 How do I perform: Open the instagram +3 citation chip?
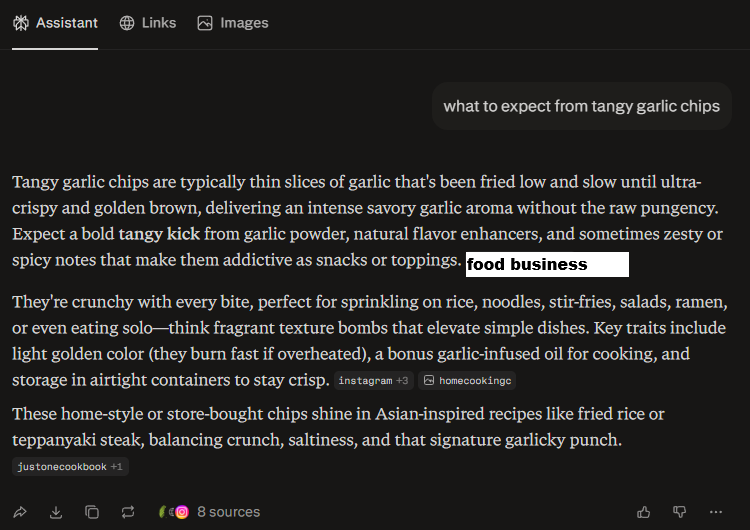point(373,381)
